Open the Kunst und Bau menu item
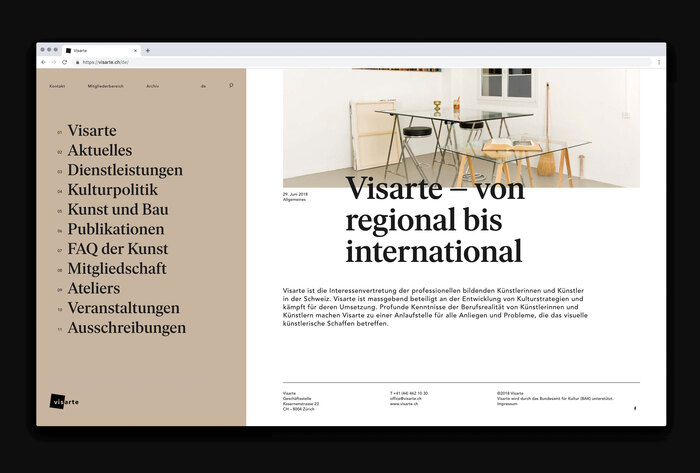This screenshot has width=700, height=473. [118, 209]
